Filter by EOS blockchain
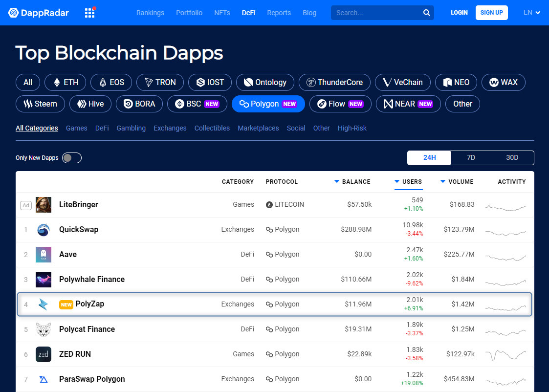Image resolution: width=549 pixels, height=392 pixels. [111, 82]
